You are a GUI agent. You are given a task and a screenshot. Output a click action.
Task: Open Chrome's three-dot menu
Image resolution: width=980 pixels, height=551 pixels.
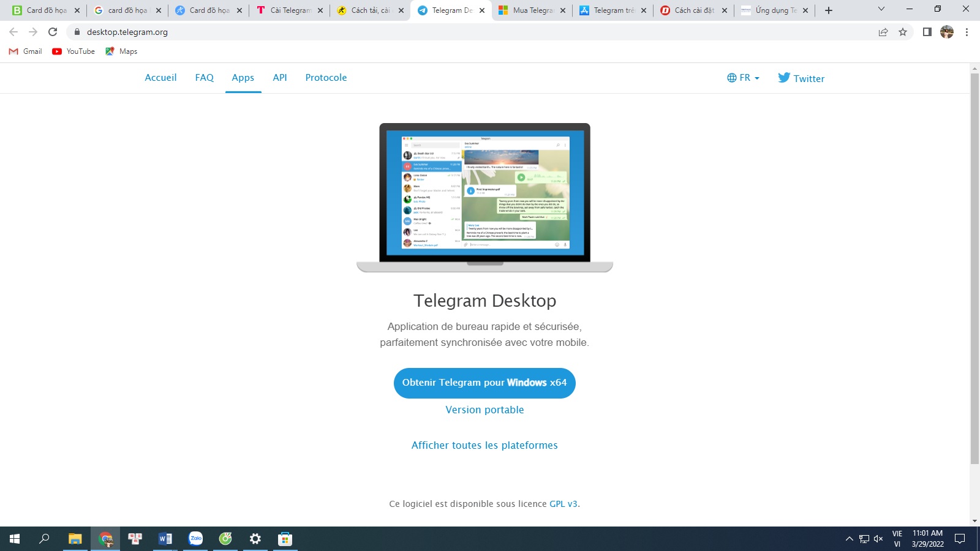click(x=967, y=32)
